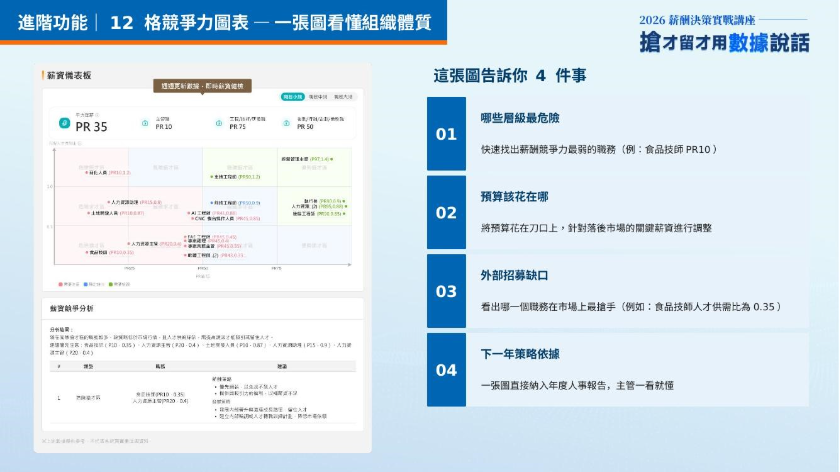
Task: Click the 外部招募缺口 heading
Action: point(514,276)
